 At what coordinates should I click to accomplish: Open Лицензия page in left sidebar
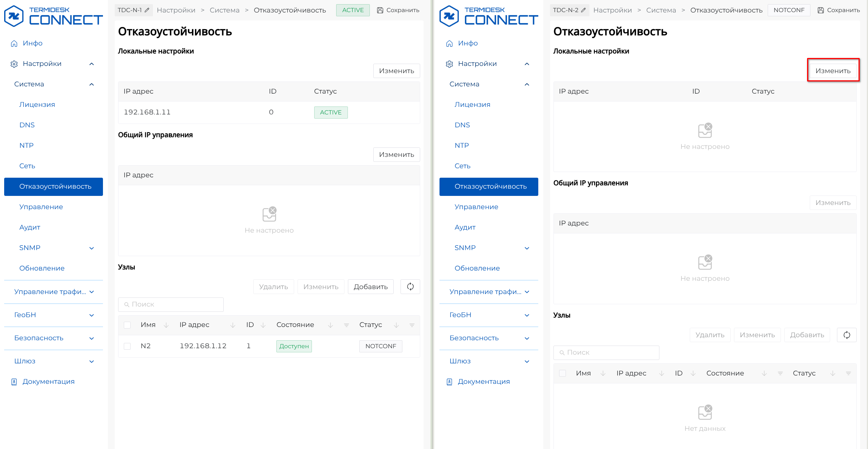pos(37,105)
